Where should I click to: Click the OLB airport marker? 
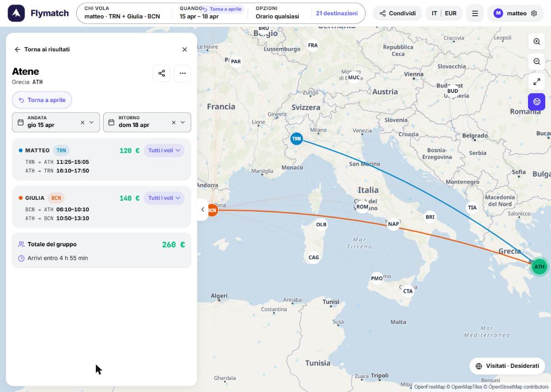click(321, 224)
